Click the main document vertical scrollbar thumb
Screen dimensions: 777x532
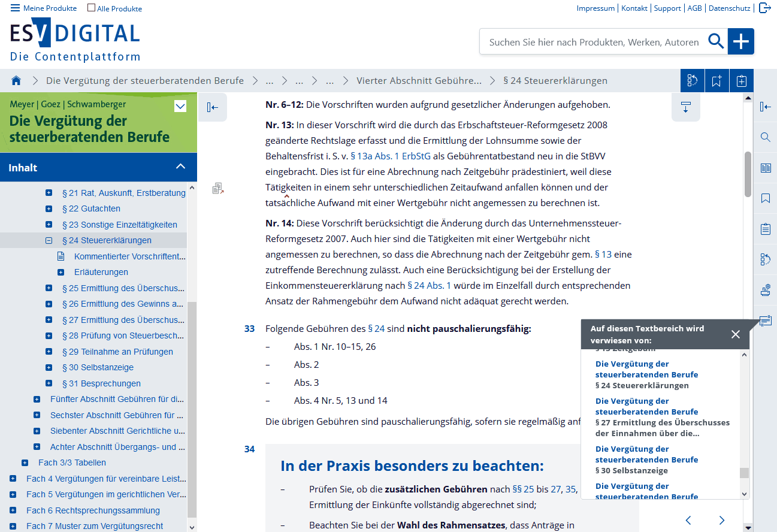tap(748, 174)
